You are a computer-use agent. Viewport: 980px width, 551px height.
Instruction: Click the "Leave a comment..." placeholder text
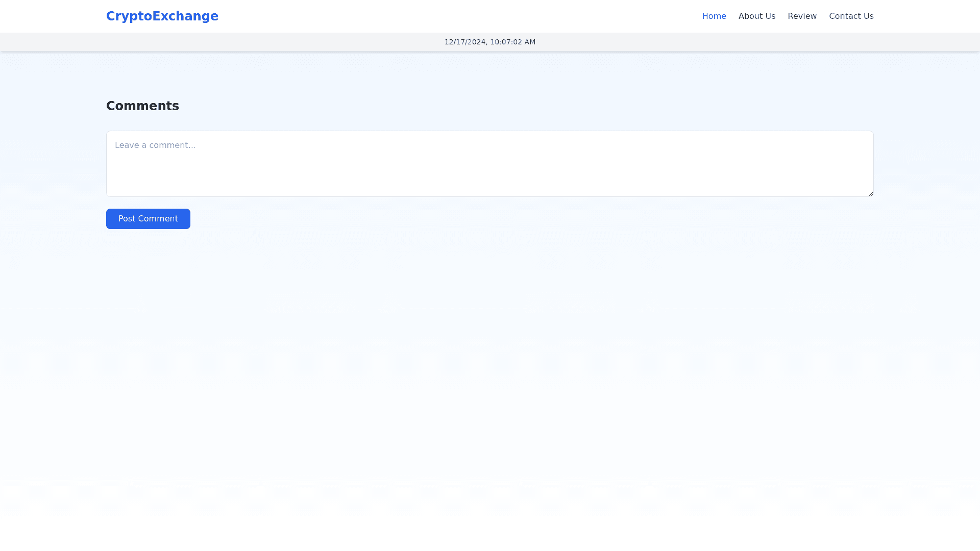pos(155,145)
